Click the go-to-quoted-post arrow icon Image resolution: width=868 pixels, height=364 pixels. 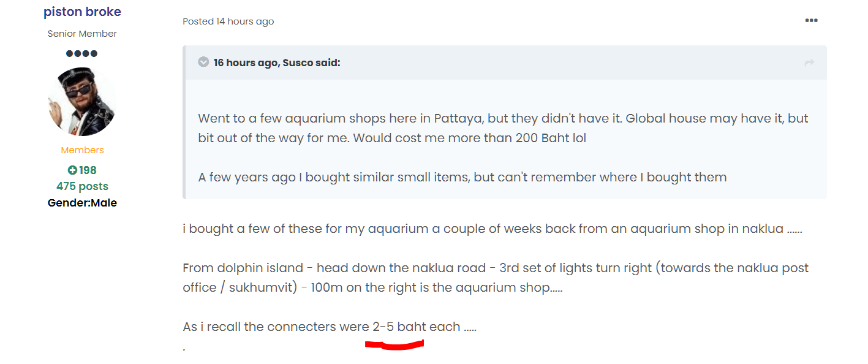pyautogui.click(x=809, y=63)
